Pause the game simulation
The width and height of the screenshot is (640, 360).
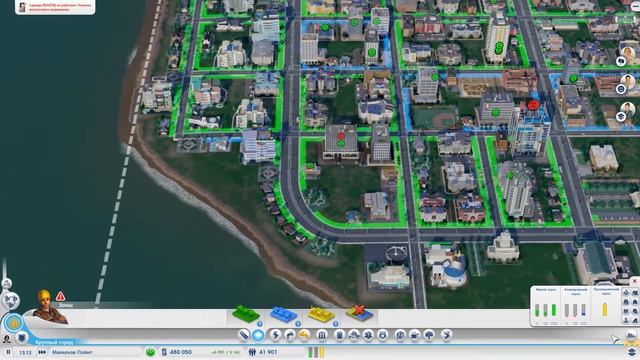[x=9, y=352]
